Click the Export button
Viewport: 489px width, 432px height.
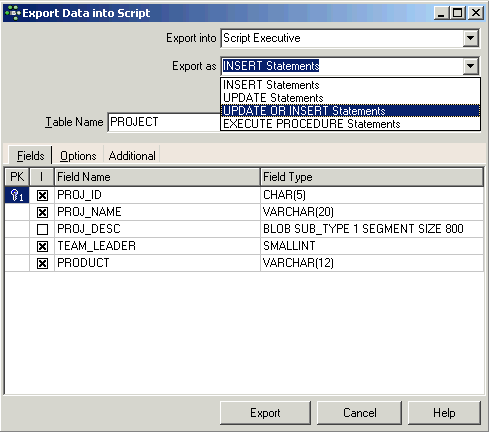point(265,413)
